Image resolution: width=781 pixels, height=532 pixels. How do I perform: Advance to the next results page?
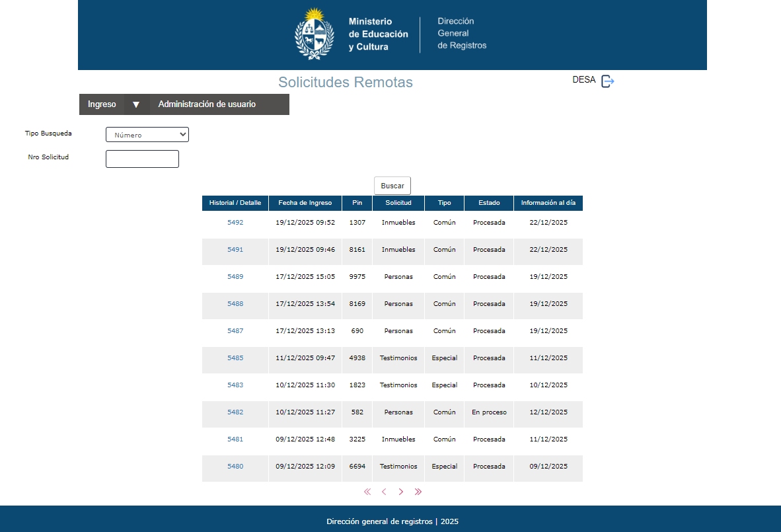[401, 492]
